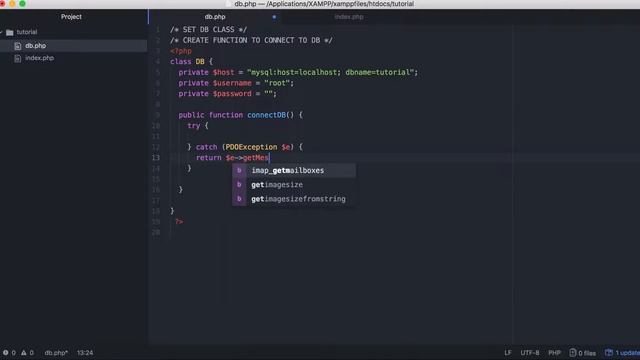Change UTF-8 encoding in status bar
The image size is (640, 360).
click(530, 353)
